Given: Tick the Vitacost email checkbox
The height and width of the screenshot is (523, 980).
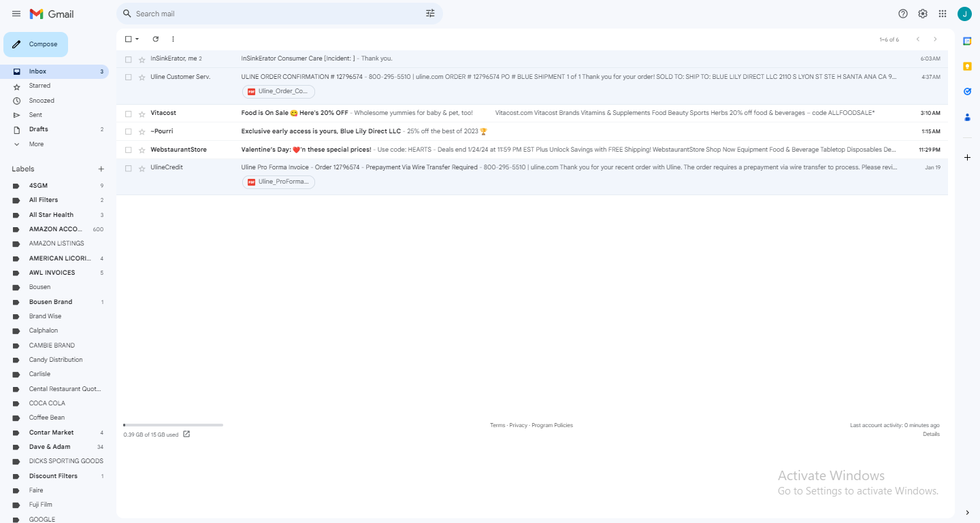Looking at the screenshot, I should pyautogui.click(x=128, y=113).
